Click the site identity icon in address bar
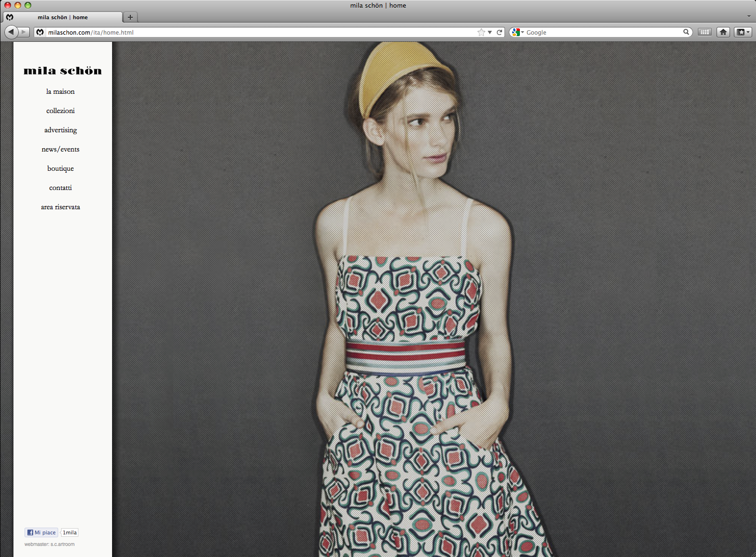 (40, 32)
